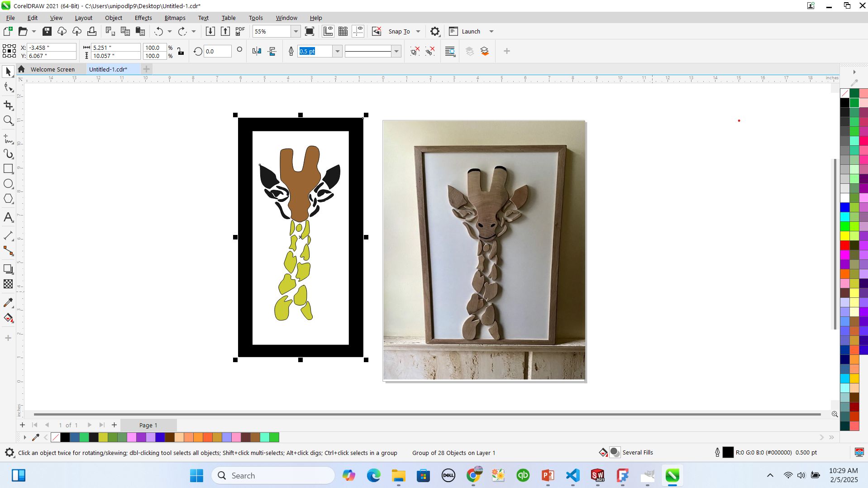Viewport: 868px width, 488px height.
Task: Ungroup the selected objects
Action: point(415,51)
